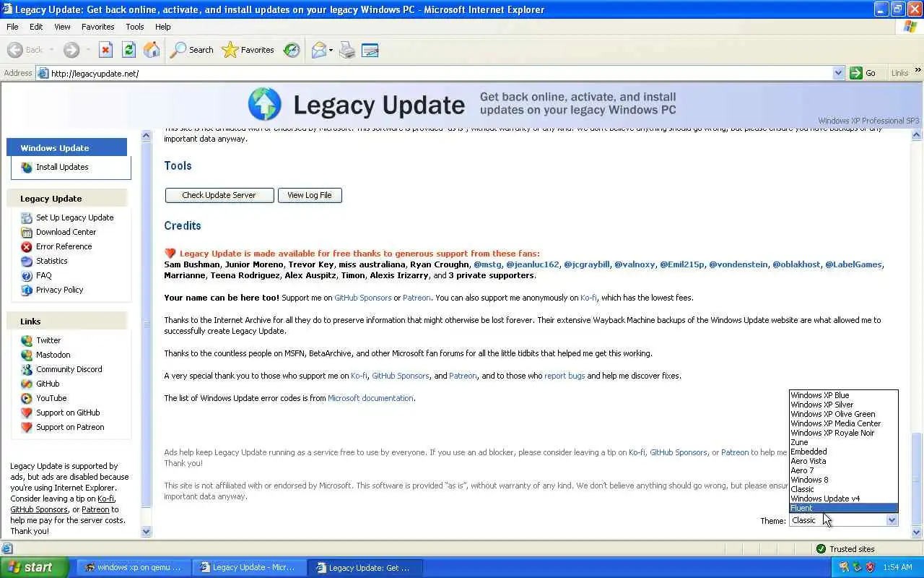Screen dimensions: 924x578
Task: Switch to windows xp on qemu taskbar item
Action: [x=134, y=567]
